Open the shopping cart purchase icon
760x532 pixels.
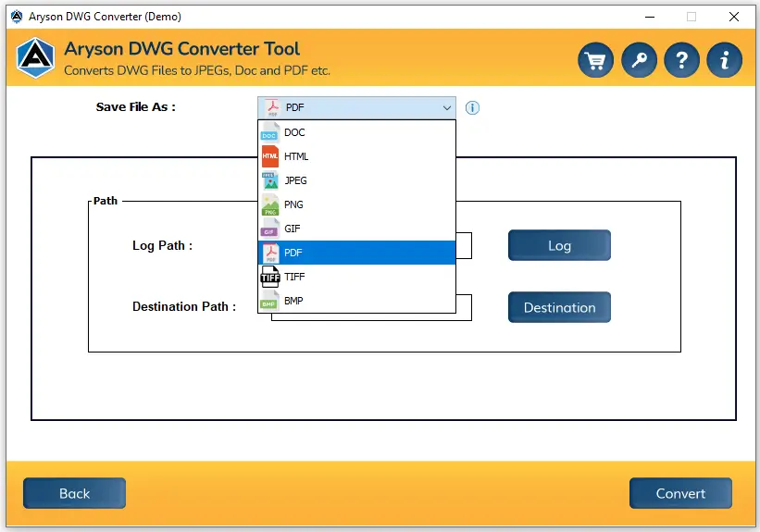tap(596, 60)
